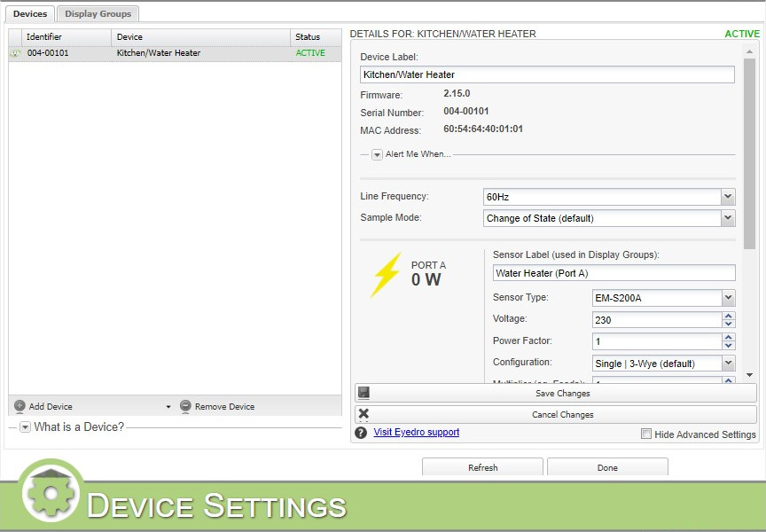The width and height of the screenshot is (766, 532).
Task: Click the Add Device plus icon
Action: [20, 406]
